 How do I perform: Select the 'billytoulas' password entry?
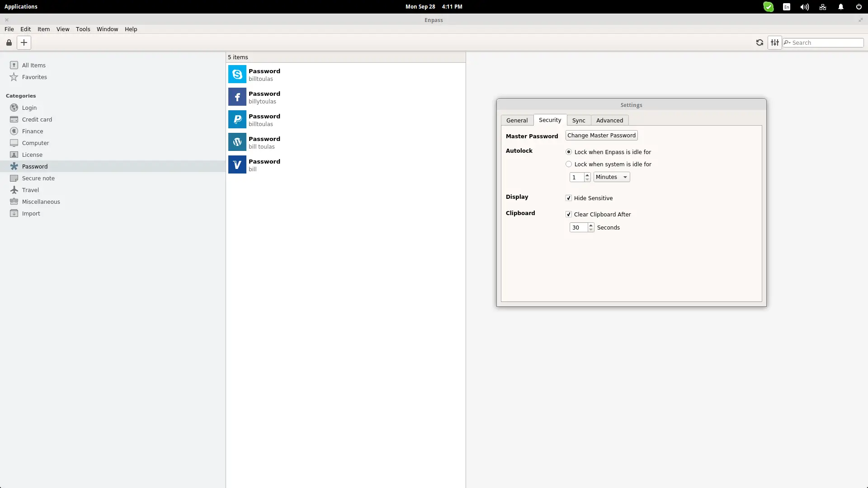[346, 97]
